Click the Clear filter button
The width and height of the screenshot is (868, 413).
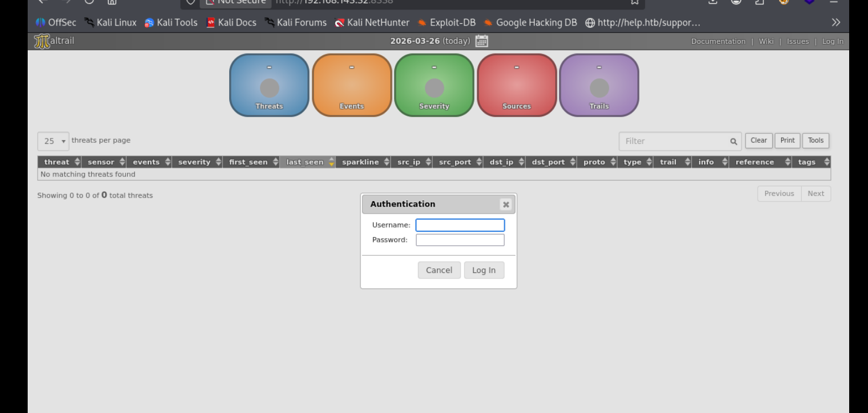tap(758, 141)
